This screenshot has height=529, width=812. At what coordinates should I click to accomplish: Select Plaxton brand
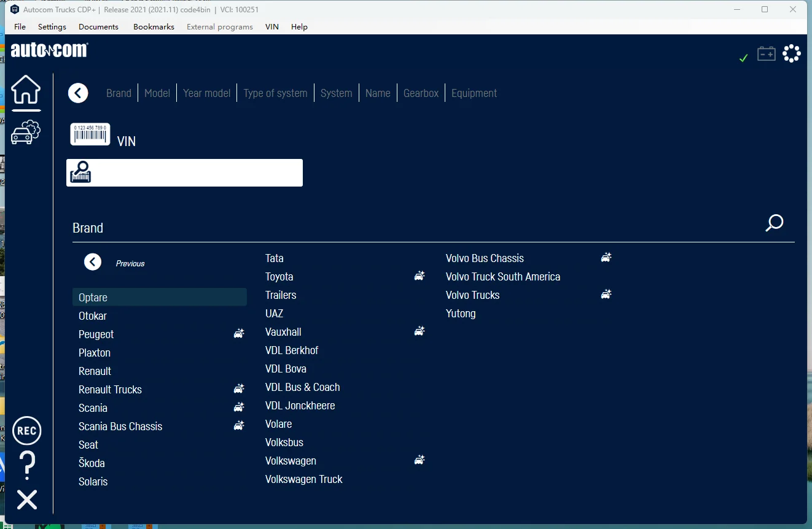(x=95, y=353)
